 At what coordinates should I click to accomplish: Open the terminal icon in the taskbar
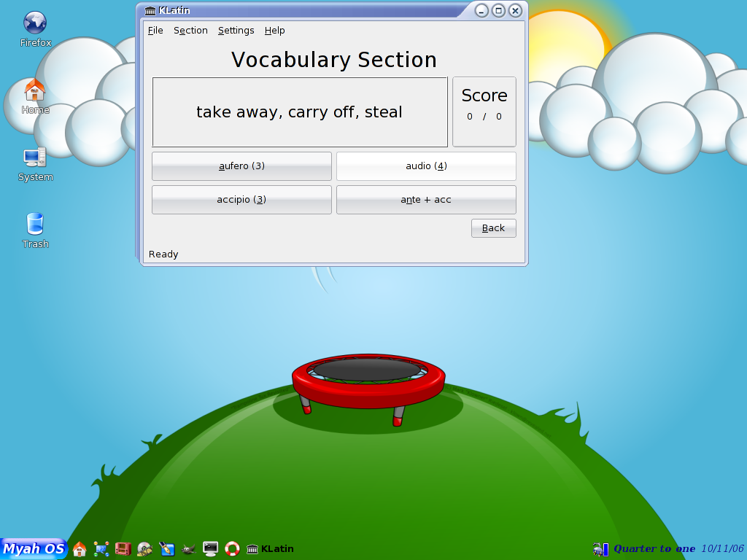[x=210, y=549]
